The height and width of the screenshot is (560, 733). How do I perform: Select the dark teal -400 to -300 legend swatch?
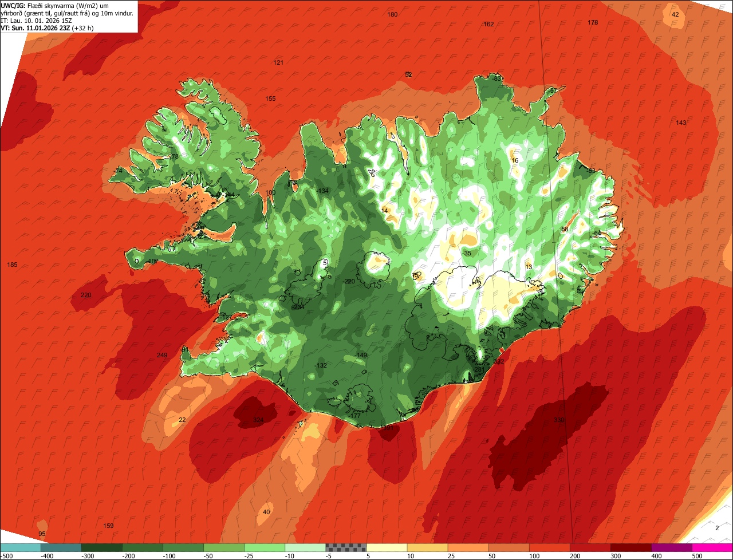(x=61, y=547)
